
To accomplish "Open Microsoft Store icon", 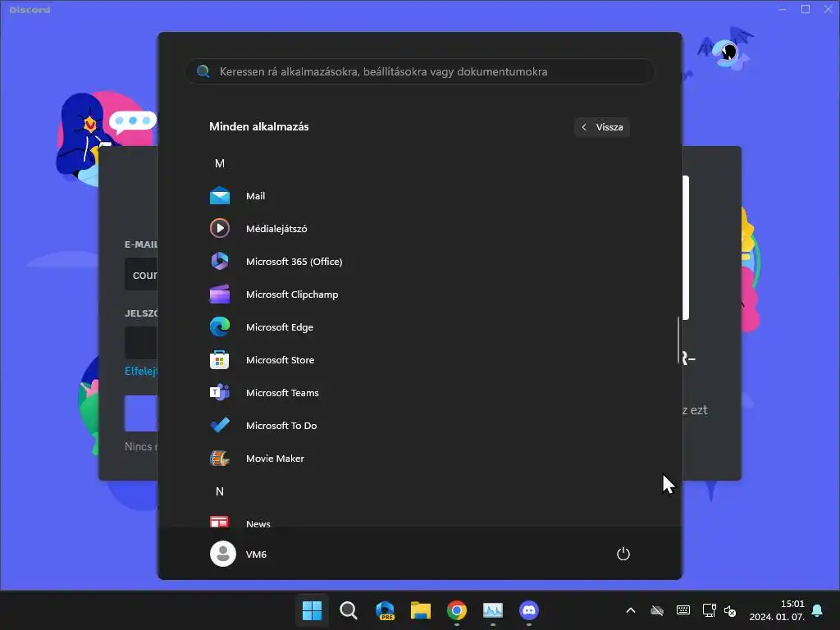I will pos(220,360).
